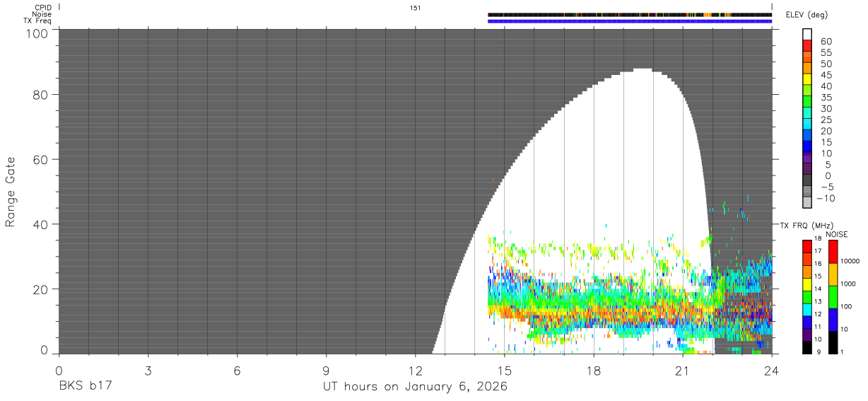Click the 45 label on ELEV colorbar
Image resolution: width=868 pixels, height=401 pixels.
click(x=826, y=76)
